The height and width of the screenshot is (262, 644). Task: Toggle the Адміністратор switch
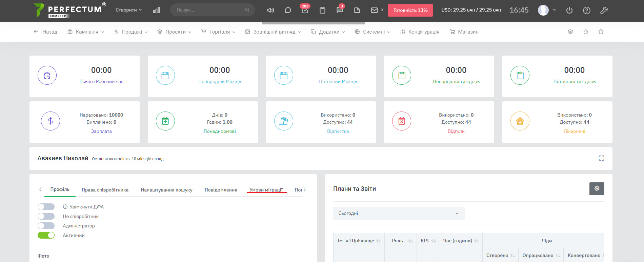(46, 226)
